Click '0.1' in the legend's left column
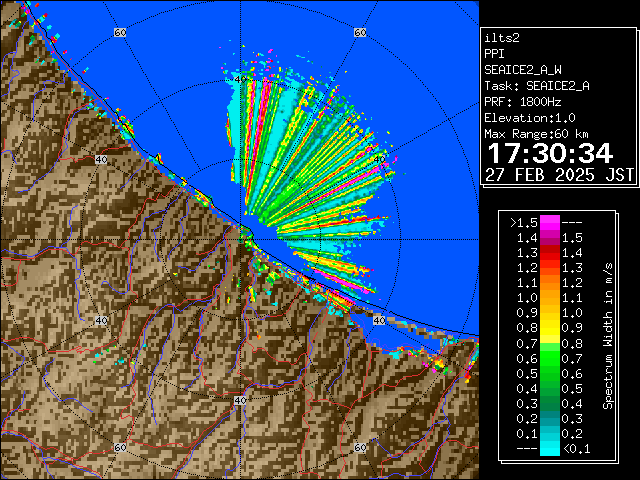 527,433
